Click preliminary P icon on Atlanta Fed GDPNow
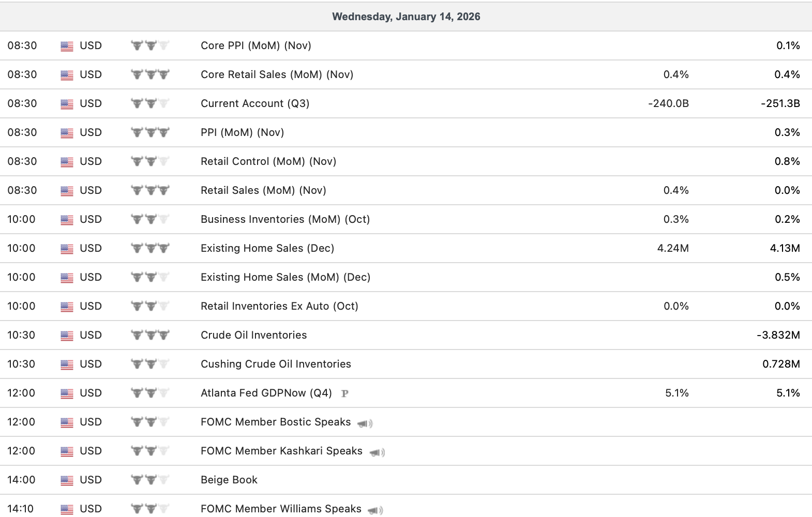Screen dimensions: 812x517 point(345,393)
